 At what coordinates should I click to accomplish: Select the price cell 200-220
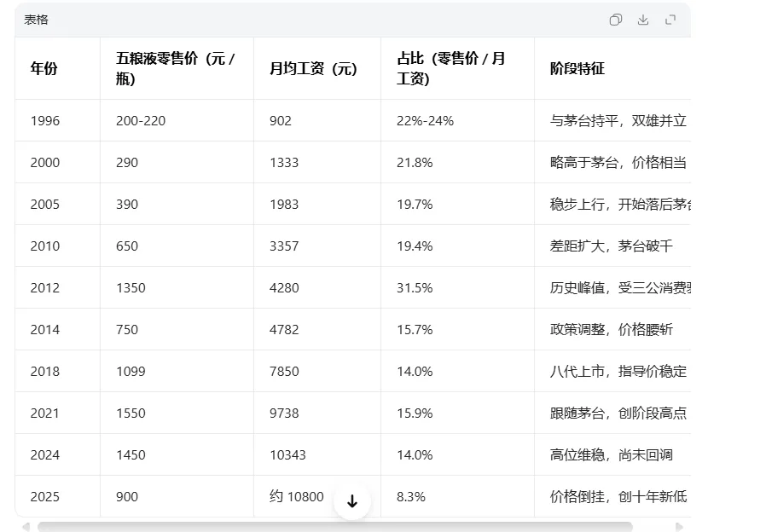[x=177, y=120]
